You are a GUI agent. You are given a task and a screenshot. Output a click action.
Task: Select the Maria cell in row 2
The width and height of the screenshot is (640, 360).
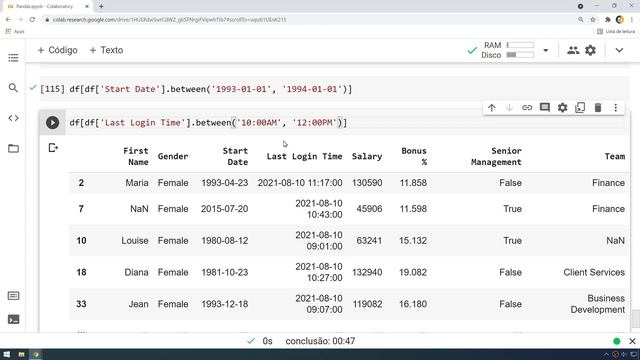(137, 183)
